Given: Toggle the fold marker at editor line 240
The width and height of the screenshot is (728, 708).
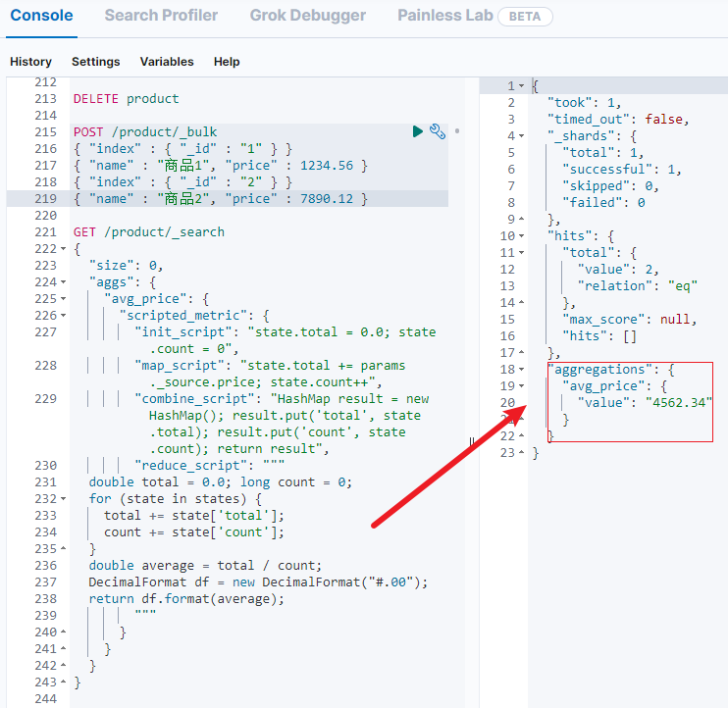Looking at the screenshot, I should coord(63,632).
